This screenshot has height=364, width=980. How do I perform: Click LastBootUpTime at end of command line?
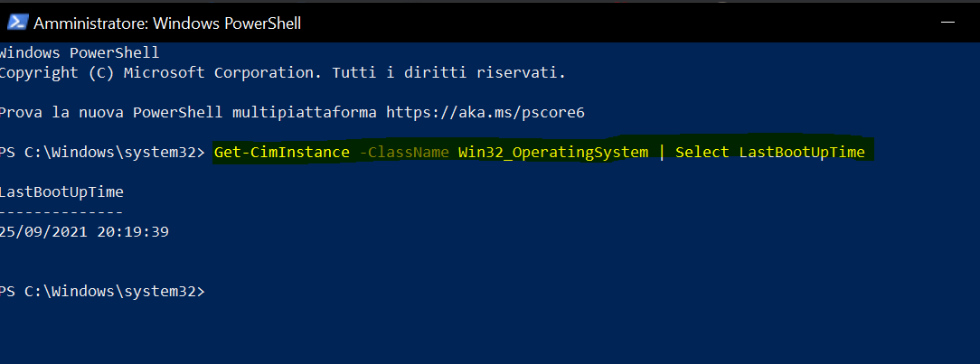[x=801, y=153]
